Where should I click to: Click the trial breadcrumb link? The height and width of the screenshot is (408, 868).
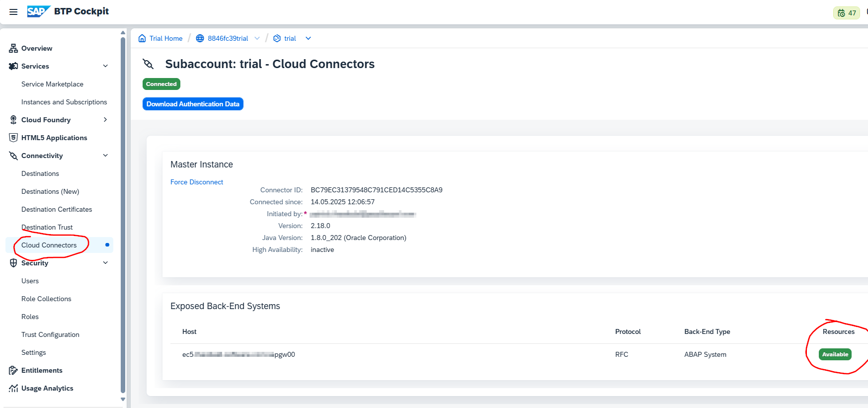pyautogui.click(x=290, y=38)
